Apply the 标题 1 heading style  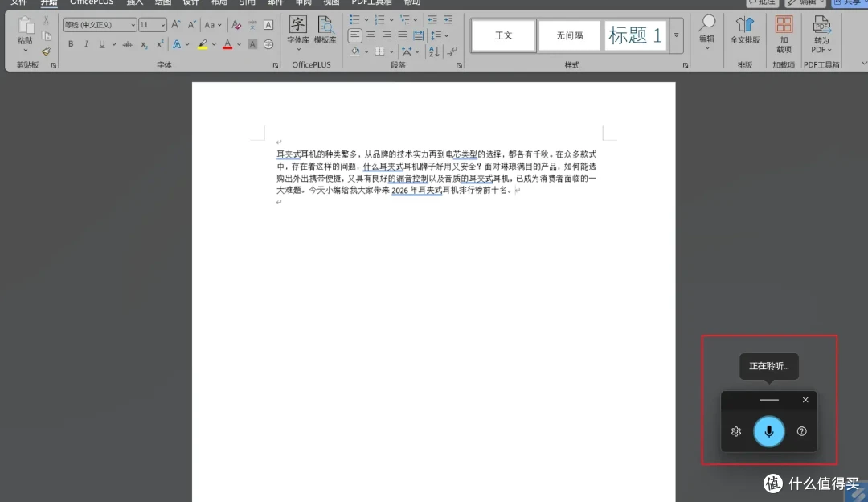click(x=636, y=35)
